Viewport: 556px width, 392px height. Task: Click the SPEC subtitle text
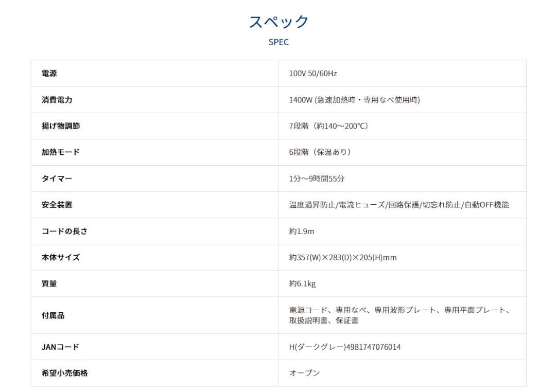[x=279, y=42]
